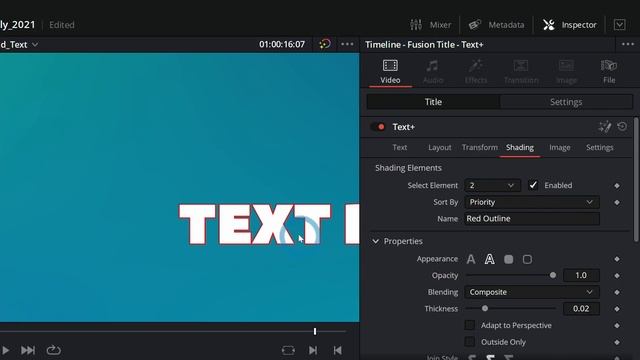Screen dimensions: 640x360
Task: Add keyframe for Opacity
Action: [617, 276]
